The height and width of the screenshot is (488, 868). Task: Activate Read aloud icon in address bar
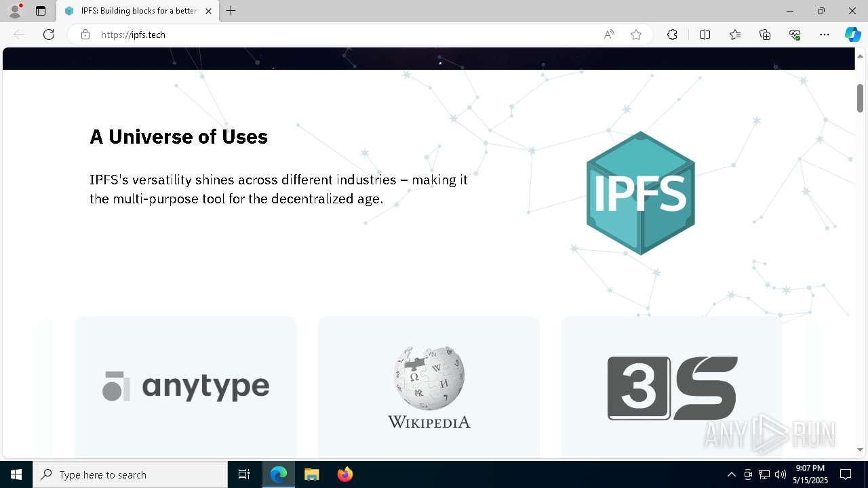coord(609,35)
